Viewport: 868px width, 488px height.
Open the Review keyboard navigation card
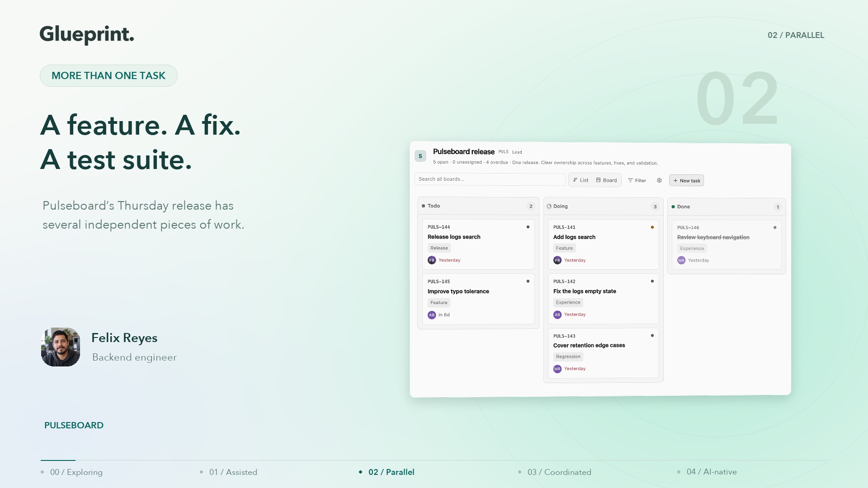pyautogui.click(x=726, y=245)
